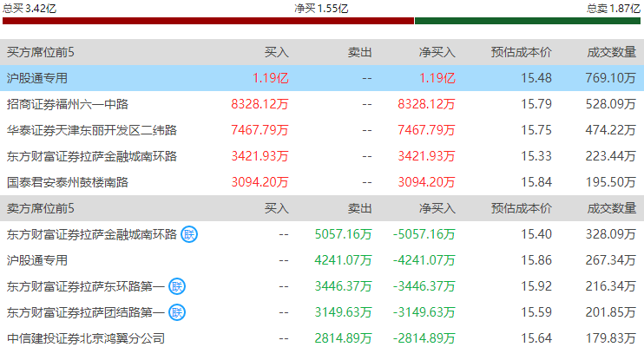Click the green total-sell bar segment

[x=528, y=21]
